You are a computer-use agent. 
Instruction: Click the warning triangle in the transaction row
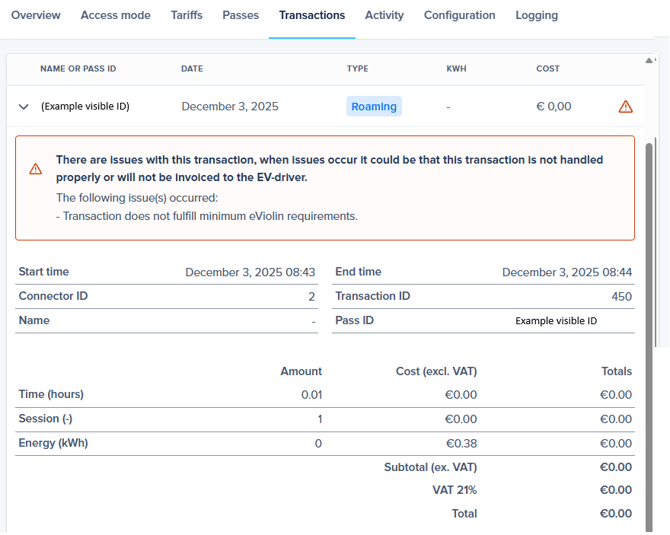[626, 106]
